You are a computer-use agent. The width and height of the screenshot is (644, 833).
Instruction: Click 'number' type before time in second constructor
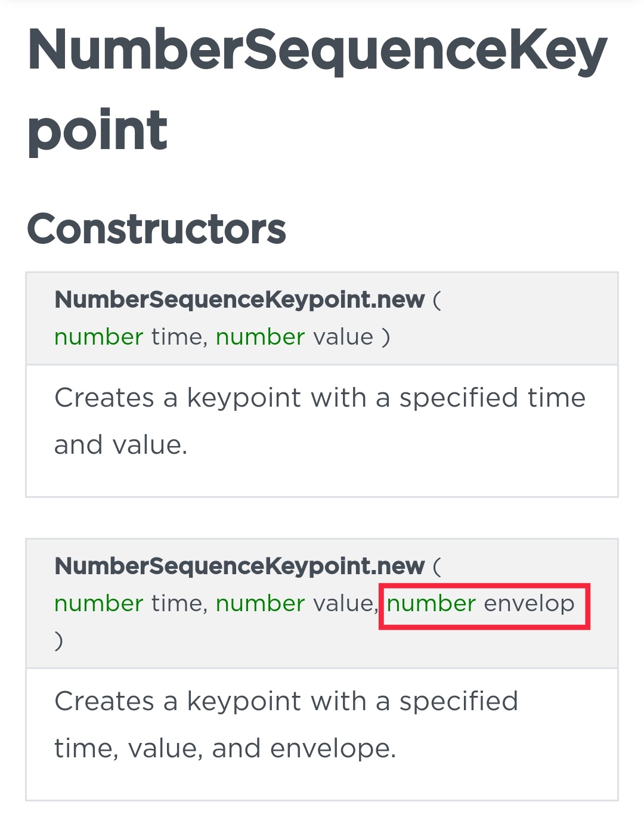[x=98, y=603]
